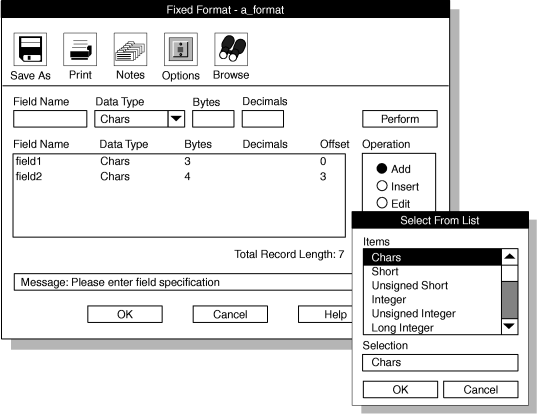Select the field1 row in the field list
This screenshot has height=414, width=538.
179,161
